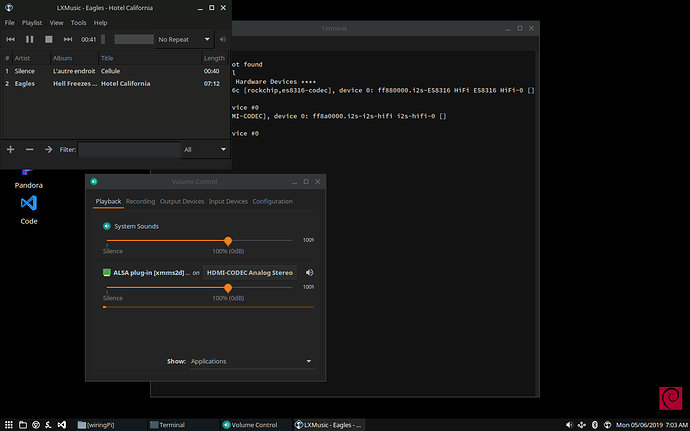Screen dimensions: 690x431
Task: Minimize the Terminal window
Action: 508,28
